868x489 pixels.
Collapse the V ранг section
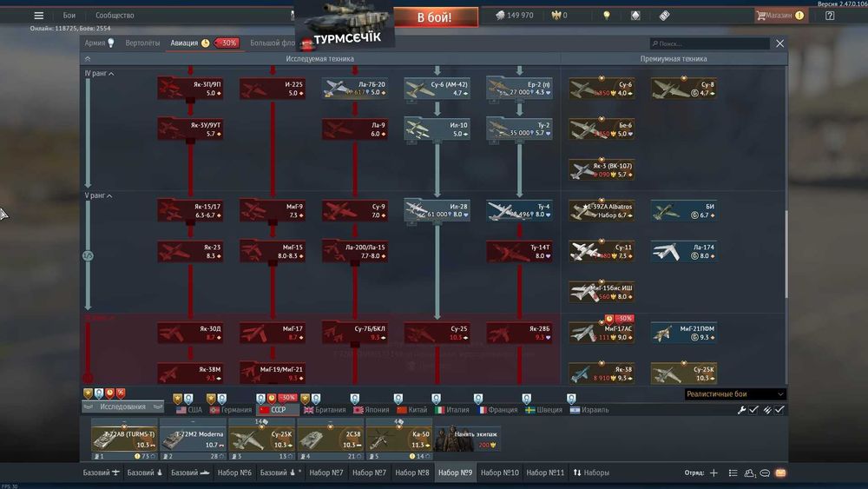coord(99,195)
